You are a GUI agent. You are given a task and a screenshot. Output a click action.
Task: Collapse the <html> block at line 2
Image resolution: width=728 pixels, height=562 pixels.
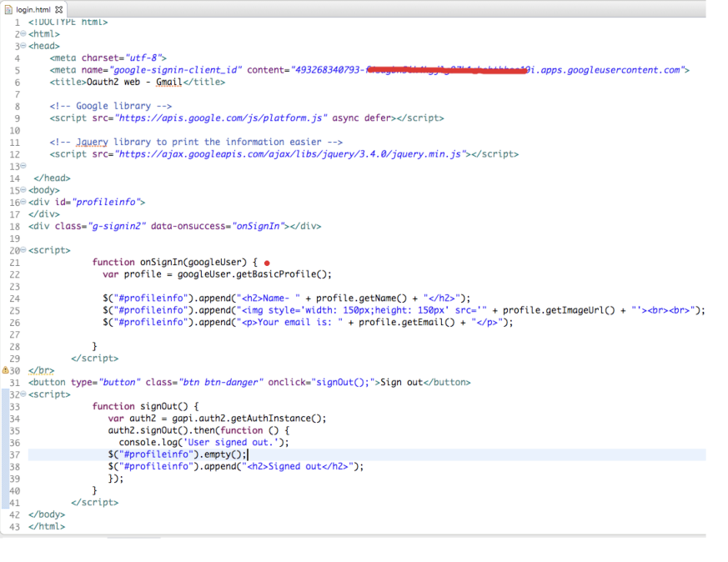coord(23,33)
